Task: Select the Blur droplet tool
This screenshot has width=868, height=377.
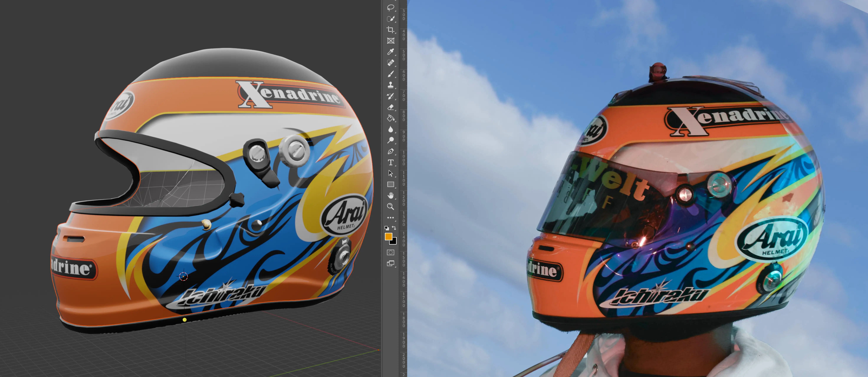Action: tap(391, 129)
